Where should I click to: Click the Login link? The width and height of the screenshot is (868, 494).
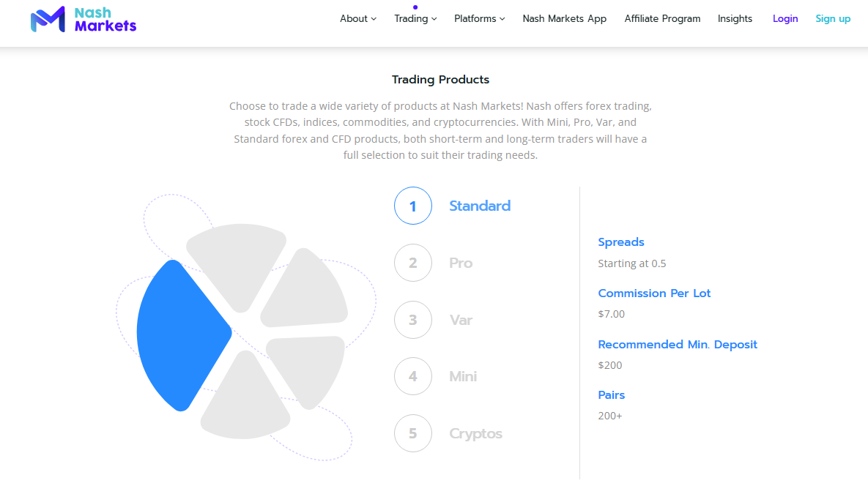[785, 19]
